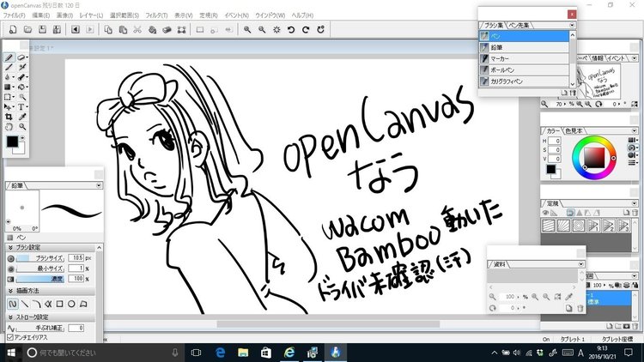
Task: Save the image with the floppy icon
Action: pos(42,29)
